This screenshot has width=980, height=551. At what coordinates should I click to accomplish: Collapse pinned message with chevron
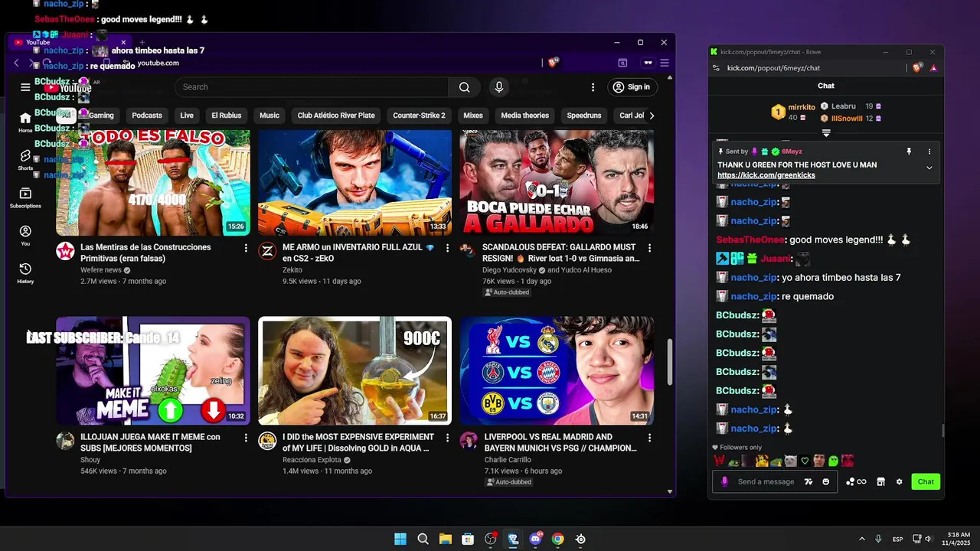929,168
